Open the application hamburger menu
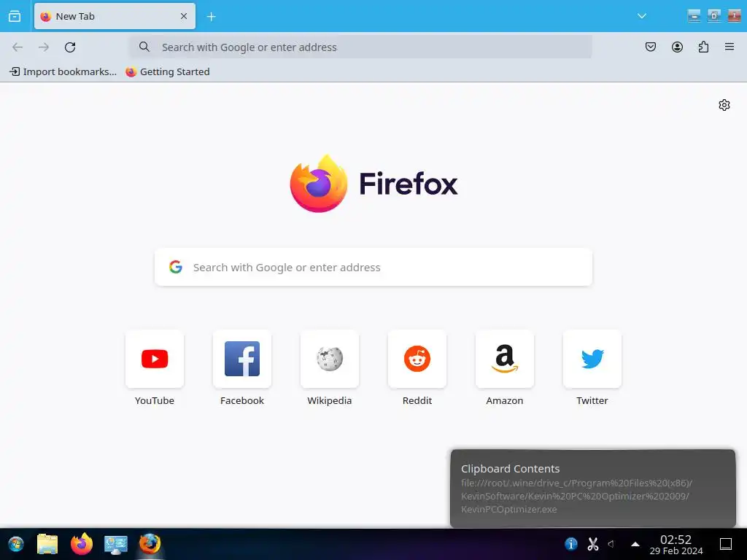 (x=729, y=47)
